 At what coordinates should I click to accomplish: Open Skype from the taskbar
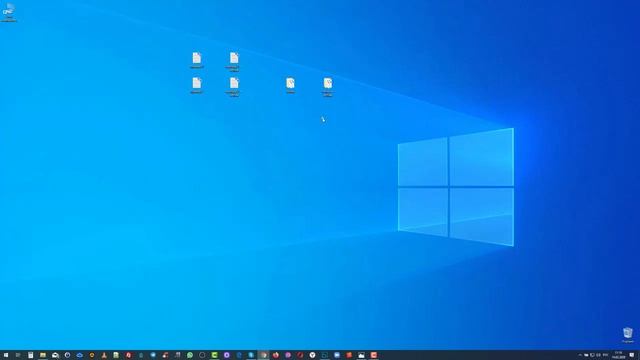click(x=251, y=355)
